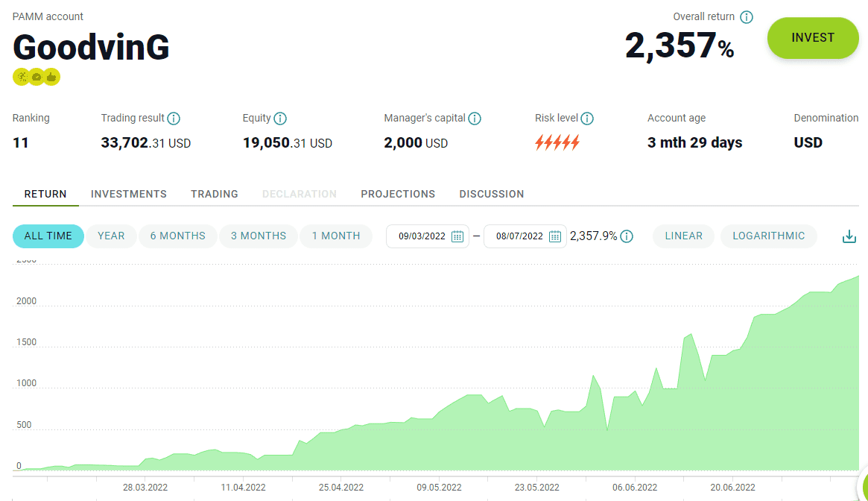Switch to the DISCUSSION tab
The height and width of the screenshot is (501, 868).
coord(492,194)
